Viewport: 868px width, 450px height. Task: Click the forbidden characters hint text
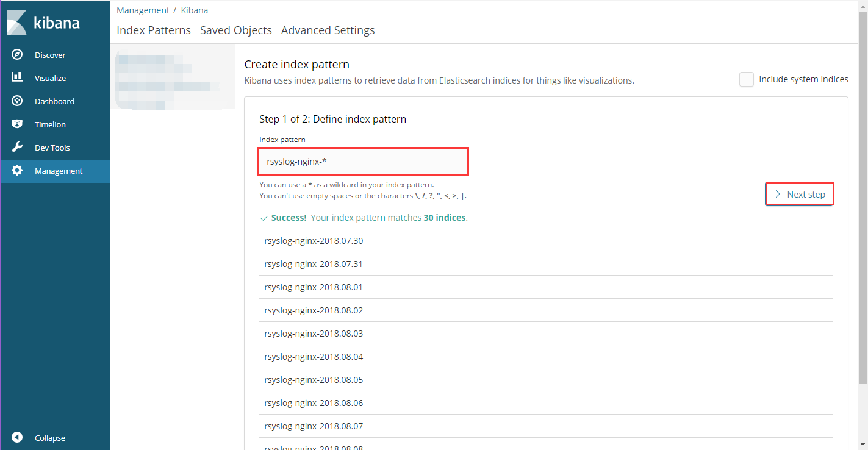coord(364,196)
